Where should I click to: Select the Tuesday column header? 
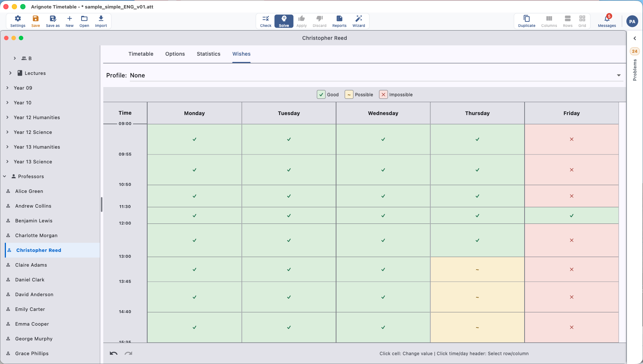coord(289,113)
